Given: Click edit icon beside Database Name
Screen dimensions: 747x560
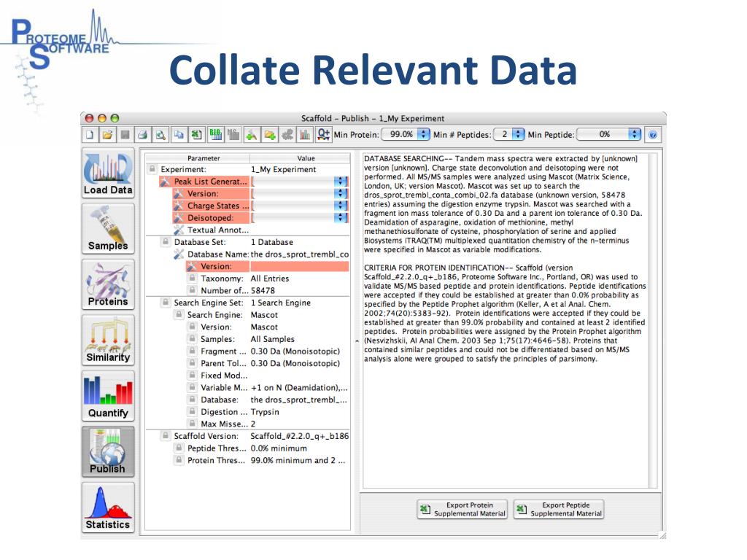Looking at the screenshot, I should point(179,254).
